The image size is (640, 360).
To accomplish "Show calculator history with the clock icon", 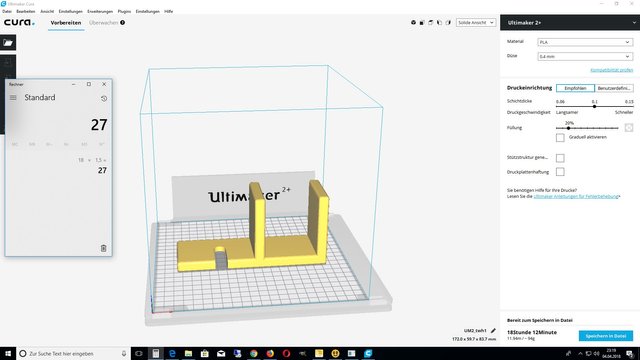I will pos(104,98).
